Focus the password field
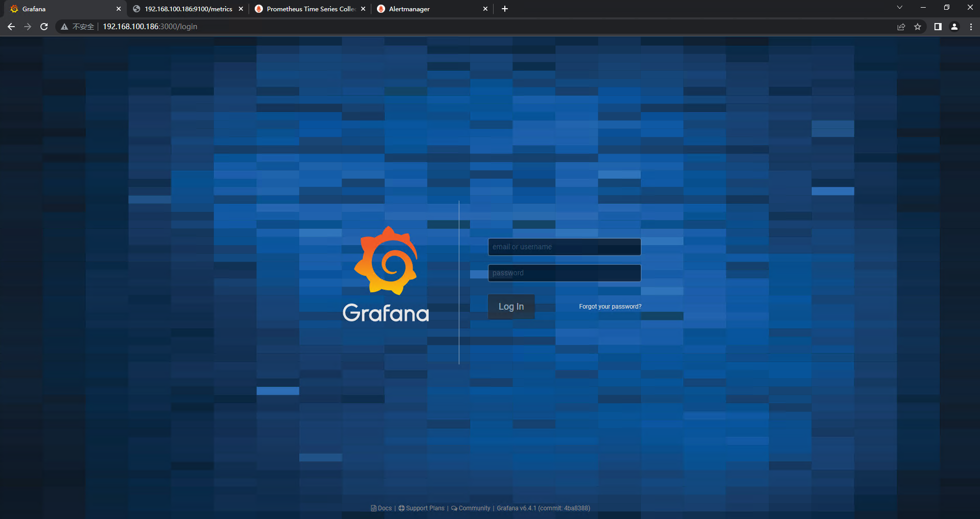This screenshot has height=519, width=980. tap(564, 273)
